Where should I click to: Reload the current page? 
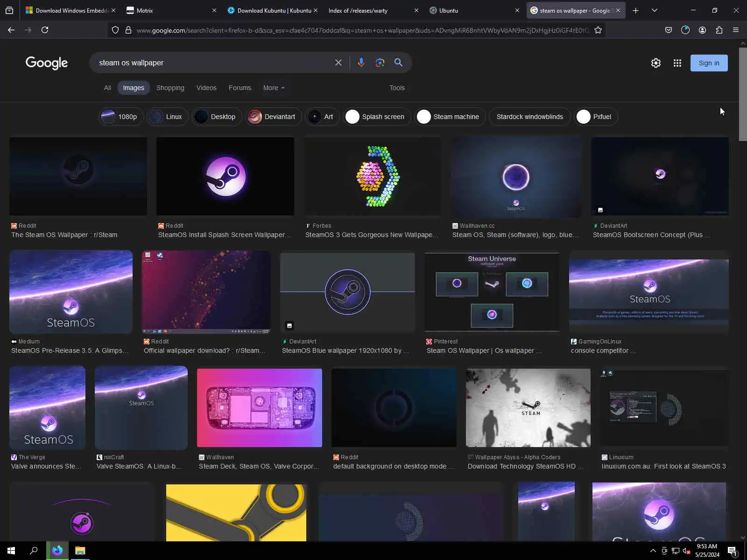45,30
